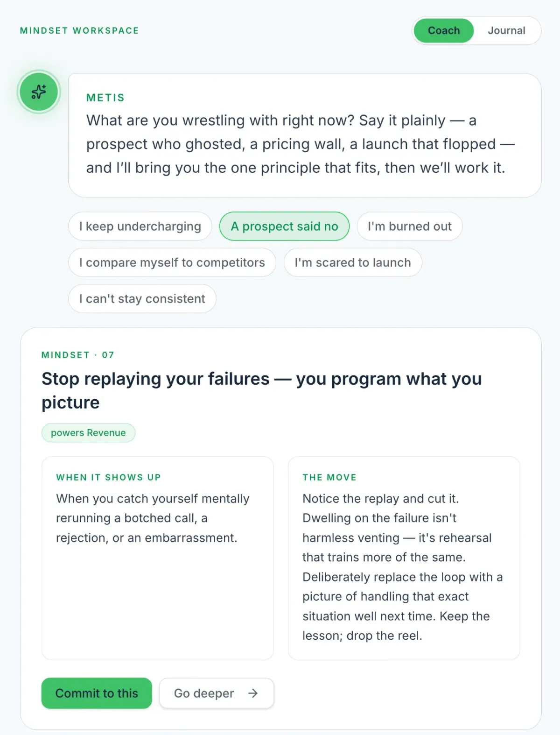Choose the "I'm burned out" chip
The width and height of the screenshot is (560, 735).
click(410, 226)
